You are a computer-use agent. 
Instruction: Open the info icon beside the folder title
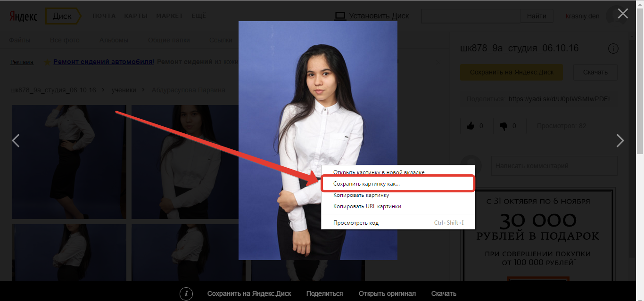pos(613,49)
